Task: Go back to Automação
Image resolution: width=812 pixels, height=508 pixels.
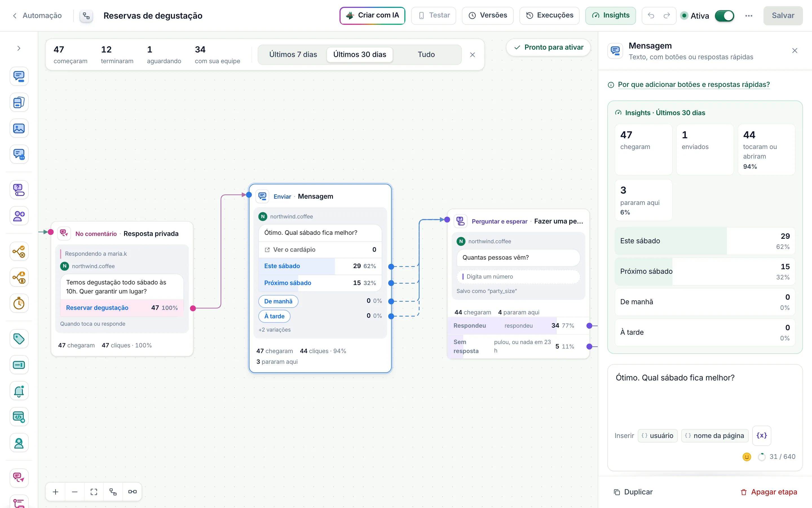Action: [x=37, y=16]
